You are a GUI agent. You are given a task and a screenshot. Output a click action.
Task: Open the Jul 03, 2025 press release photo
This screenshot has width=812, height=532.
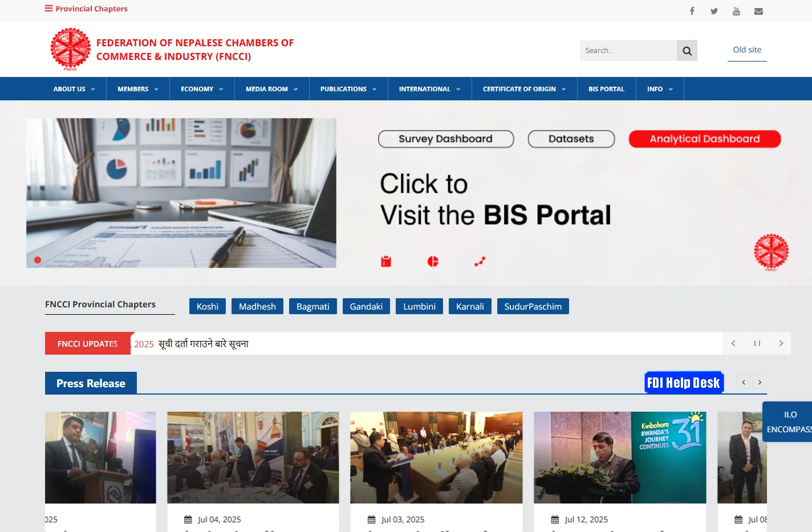(436, 457)
